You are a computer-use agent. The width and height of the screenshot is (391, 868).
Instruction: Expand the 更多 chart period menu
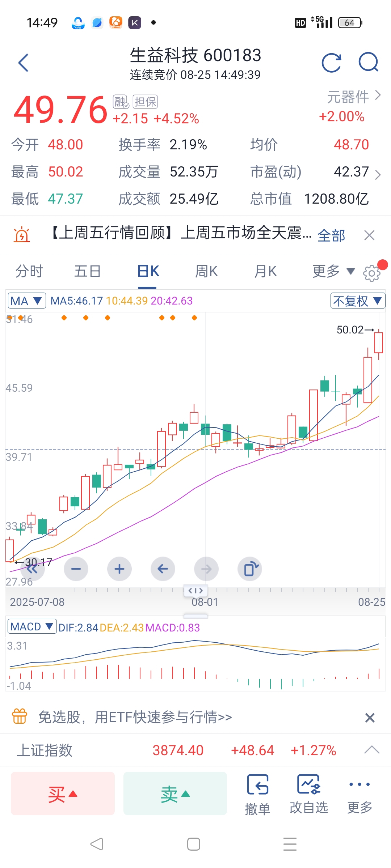pos(333,271)
